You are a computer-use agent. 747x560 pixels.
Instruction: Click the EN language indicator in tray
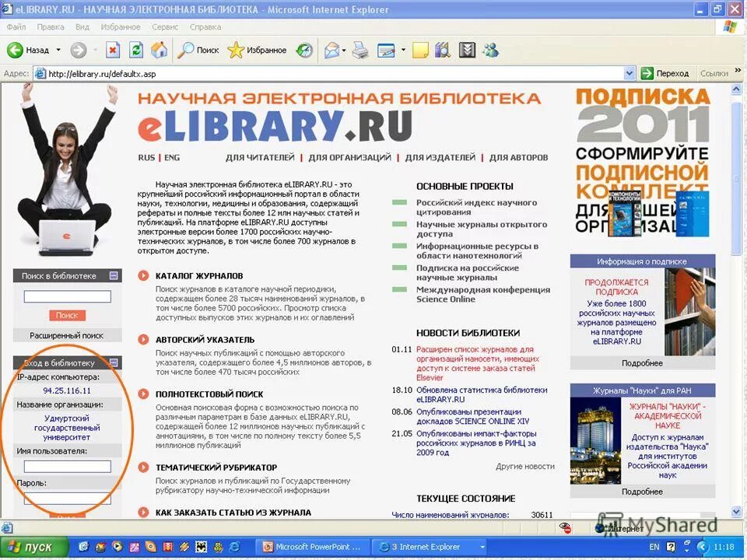coord(654,547)
